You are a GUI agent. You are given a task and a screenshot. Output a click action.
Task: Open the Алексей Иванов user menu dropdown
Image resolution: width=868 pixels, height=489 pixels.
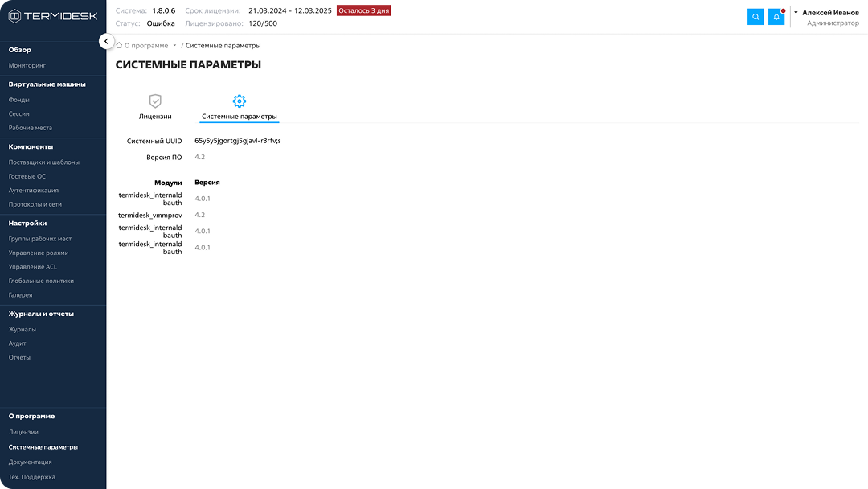tap(796, 13)
